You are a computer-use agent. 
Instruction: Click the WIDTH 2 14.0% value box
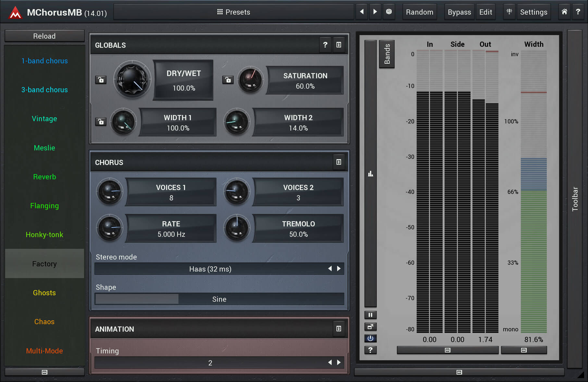coord(298,122)
